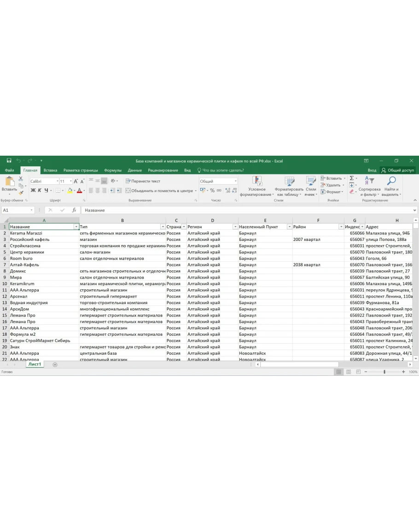Align text to middle of cell

(97, 181)
